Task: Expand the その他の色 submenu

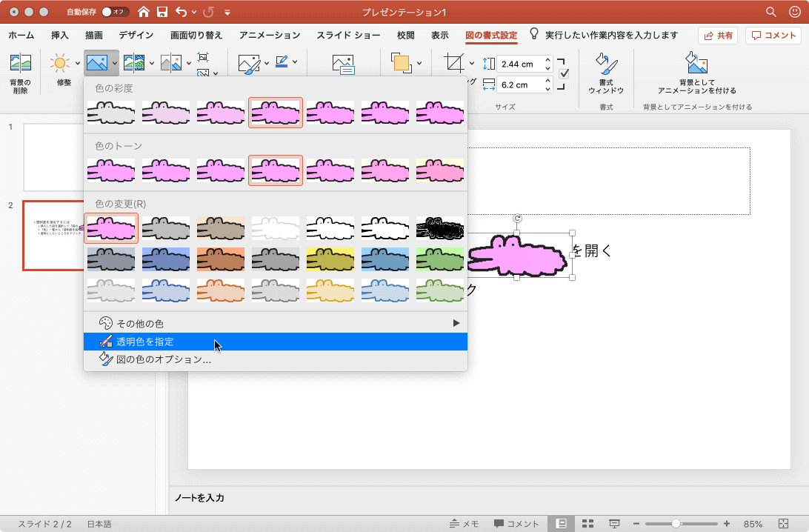Action: coord(456,323)
